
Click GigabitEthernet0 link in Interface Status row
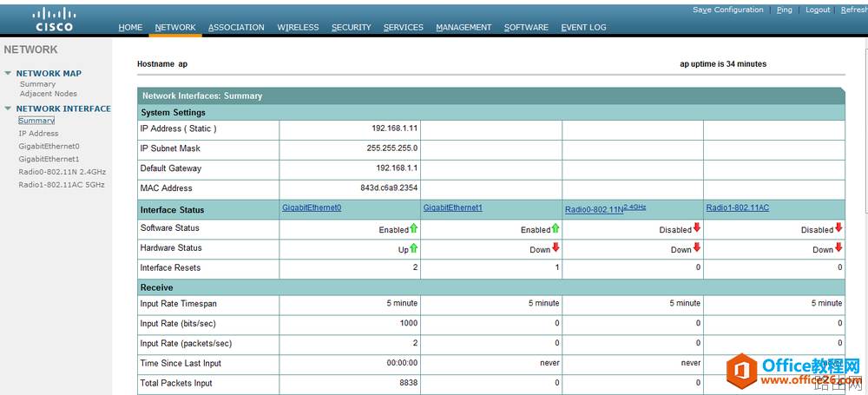[x=311, y=207]
